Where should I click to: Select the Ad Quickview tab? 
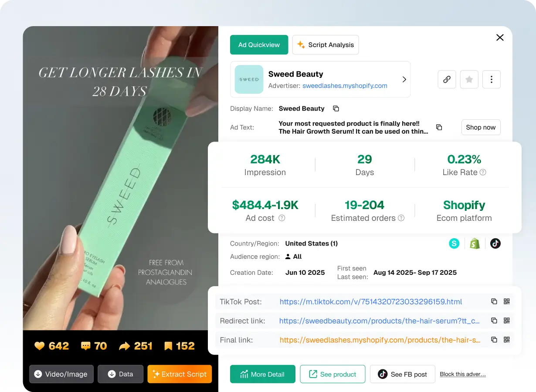259,44
